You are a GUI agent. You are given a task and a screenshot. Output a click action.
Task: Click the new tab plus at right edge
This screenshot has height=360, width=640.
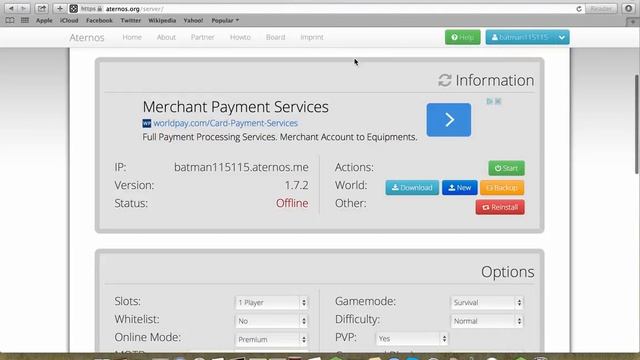point(633,21)
